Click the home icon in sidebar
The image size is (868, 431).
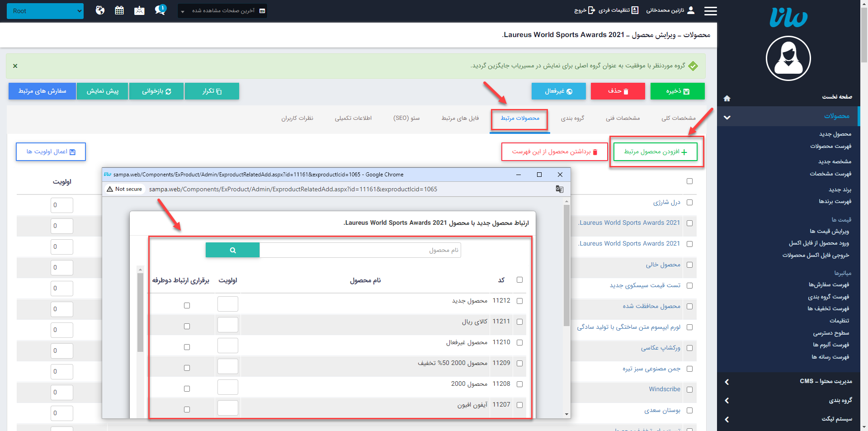pyautogui.click(x=727, y=98)
